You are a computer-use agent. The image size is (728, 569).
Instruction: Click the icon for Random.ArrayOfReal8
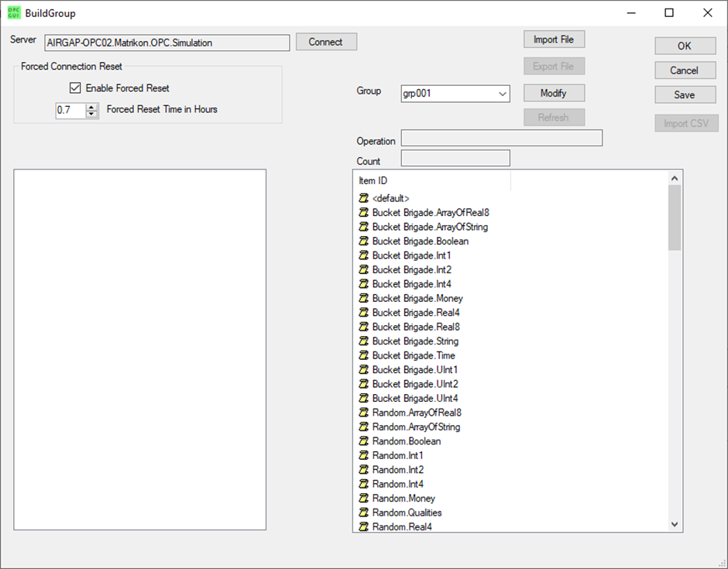(363, 413)
